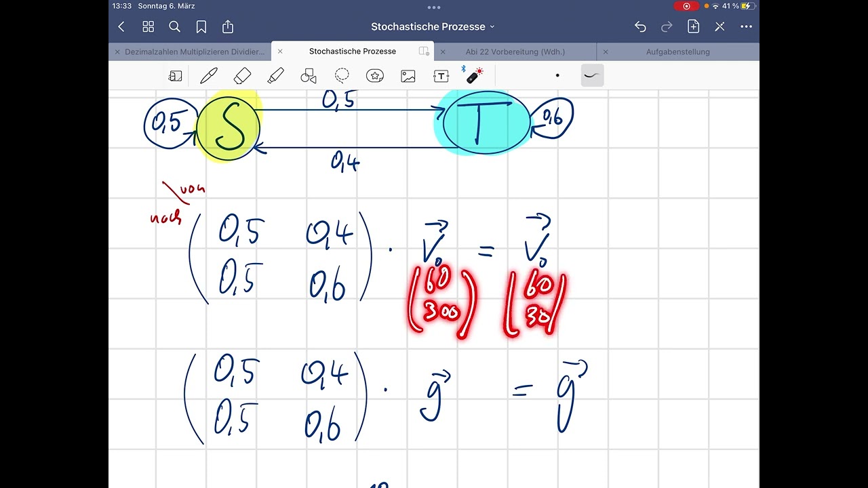The width and height of the screenshot is (868, 488).
Task: Switch to the Abi 22 Vorbereitung tab
Action: tap(515, 52)
